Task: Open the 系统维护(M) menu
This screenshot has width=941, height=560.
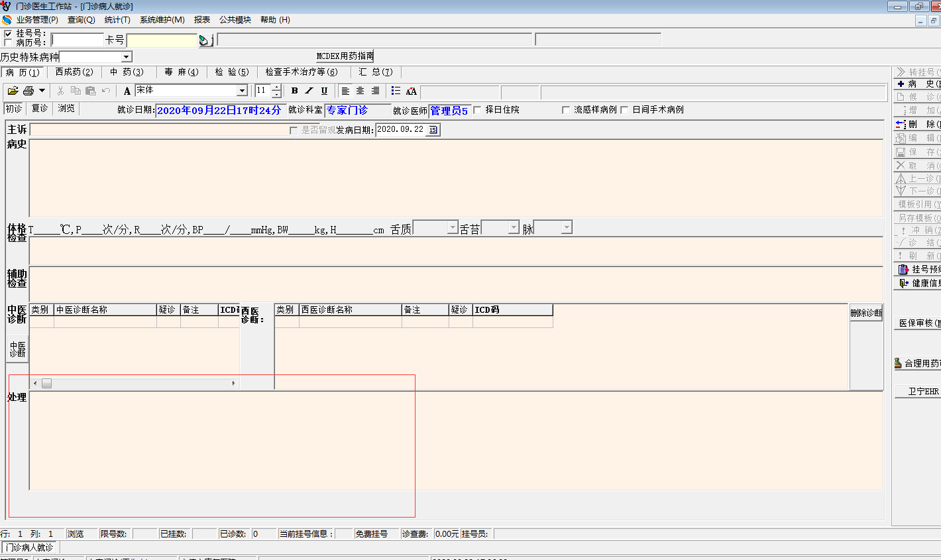Action: pyautogui.click(x=162, y=20)
